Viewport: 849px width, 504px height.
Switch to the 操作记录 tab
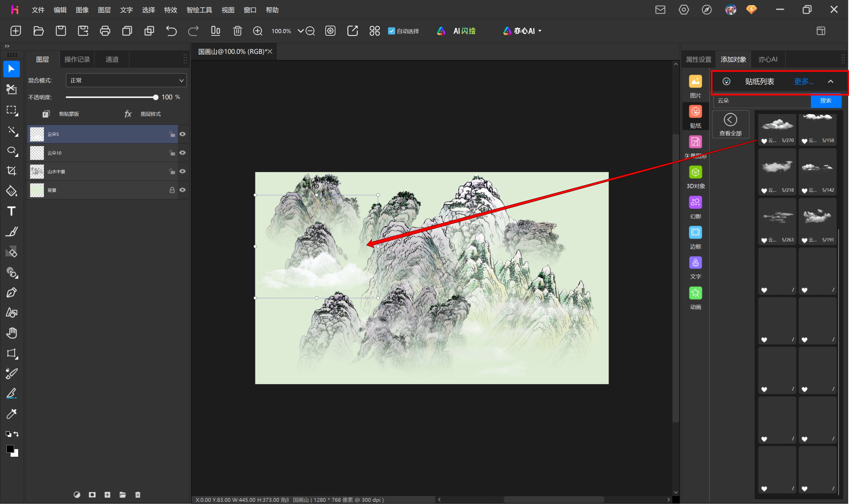[x=77, y=59]
